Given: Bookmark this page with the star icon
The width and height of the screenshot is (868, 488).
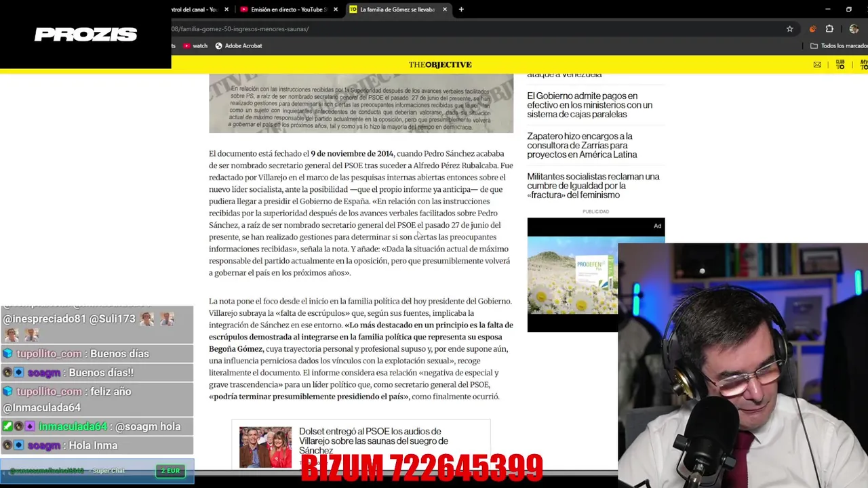Looking at the screenshot, I should (x=789, y=29).
